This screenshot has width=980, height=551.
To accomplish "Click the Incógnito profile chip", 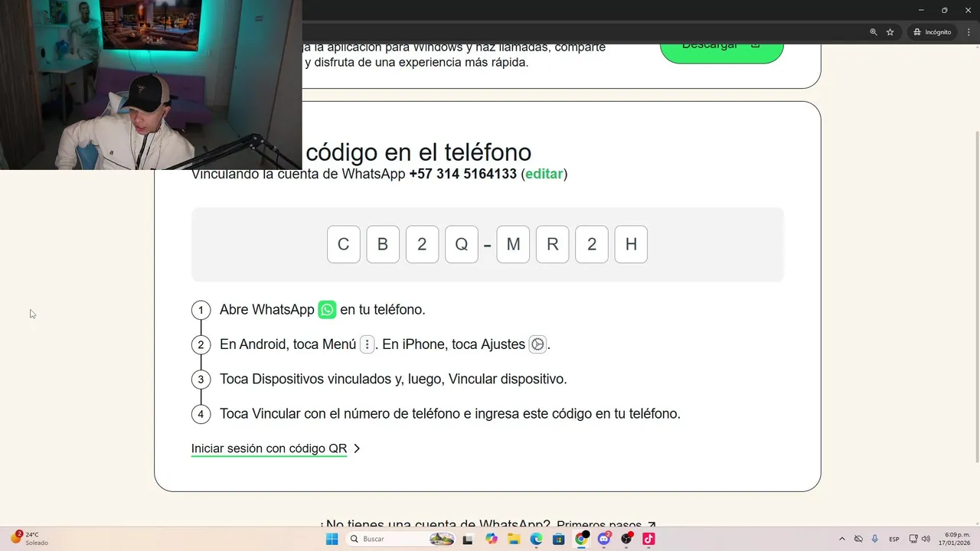I will click(932, 32).
